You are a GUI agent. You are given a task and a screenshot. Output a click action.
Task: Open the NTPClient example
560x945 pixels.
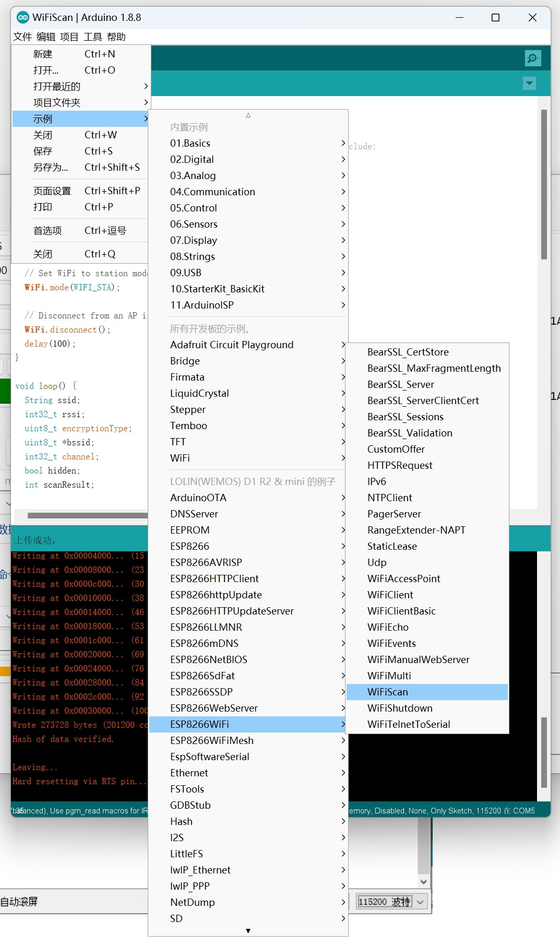click(x=427, y=498)
